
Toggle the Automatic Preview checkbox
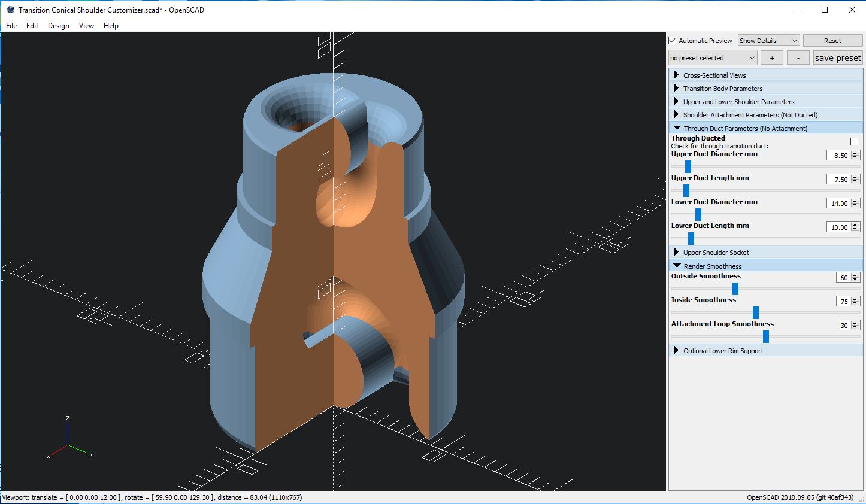coord(673,41)
